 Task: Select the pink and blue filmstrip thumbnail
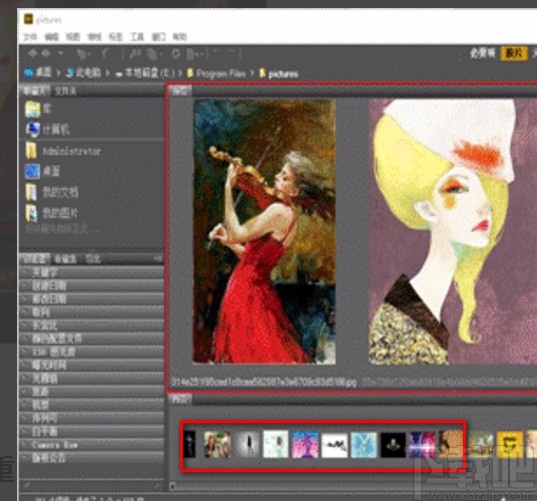tap(305, 444)
